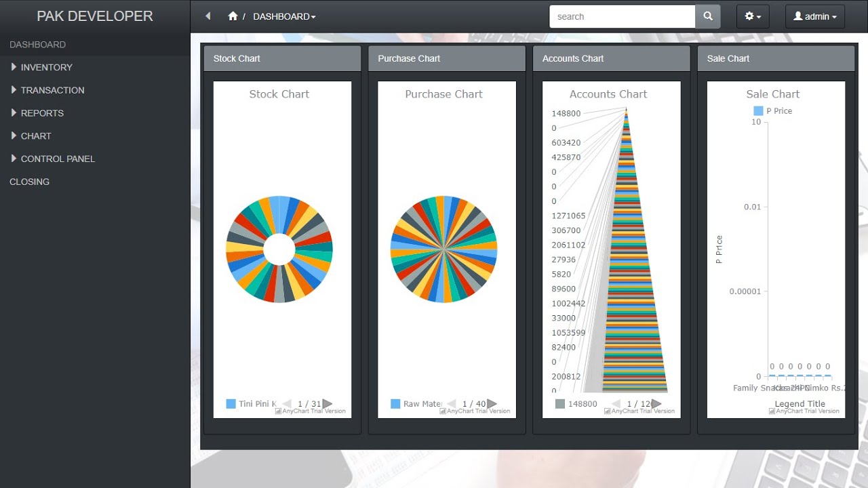Go to next Accounts Chart legend page
868x488 pixels.
[656, 404]
